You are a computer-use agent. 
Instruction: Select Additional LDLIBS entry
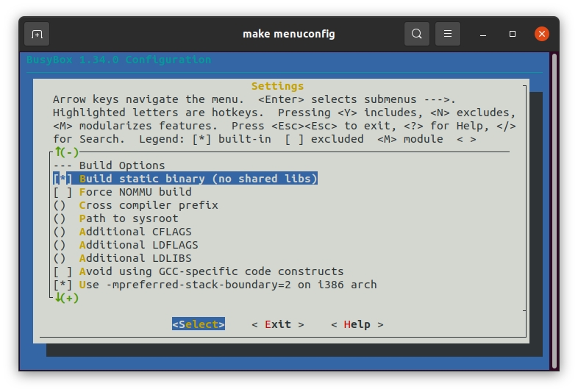135,258
